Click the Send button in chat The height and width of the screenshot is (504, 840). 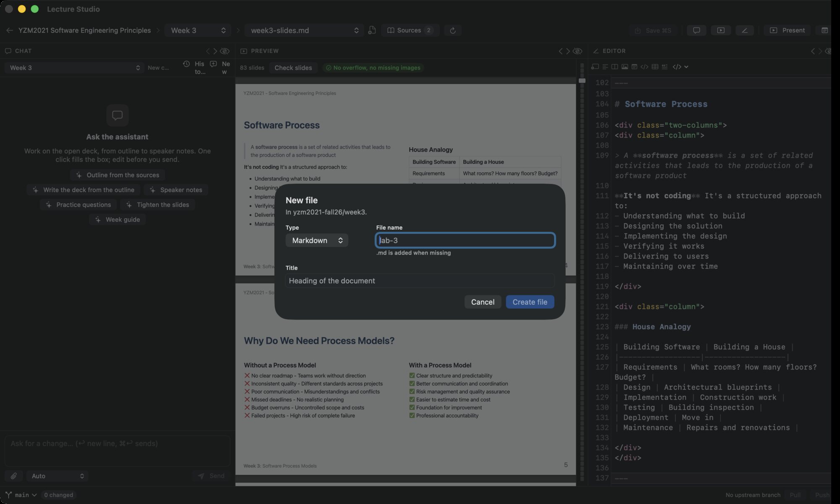211,476
